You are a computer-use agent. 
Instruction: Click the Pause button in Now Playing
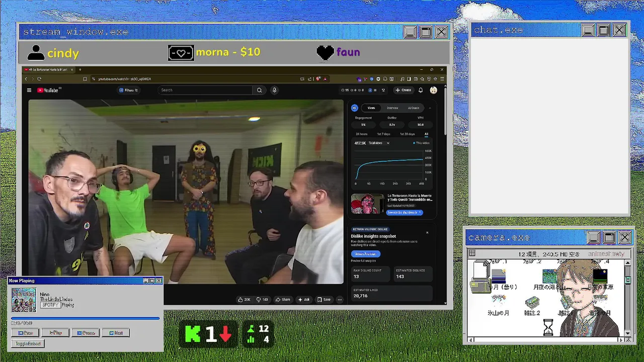86,333
